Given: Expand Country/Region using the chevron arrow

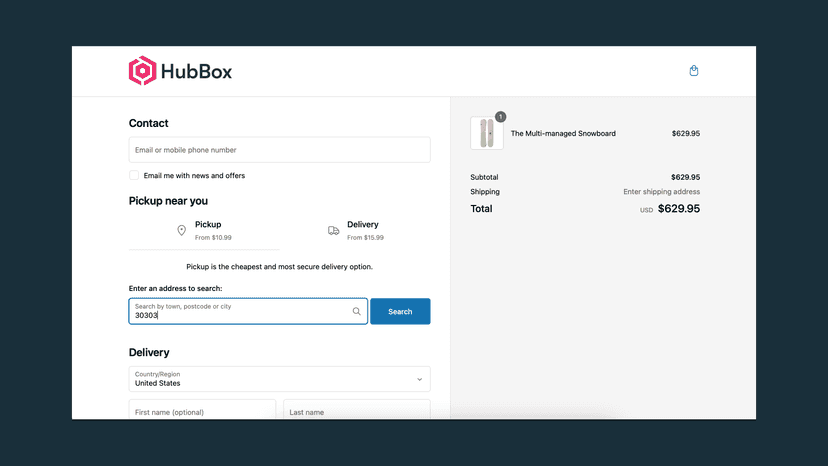Looking at the screenshot, I should click(419, 379).
